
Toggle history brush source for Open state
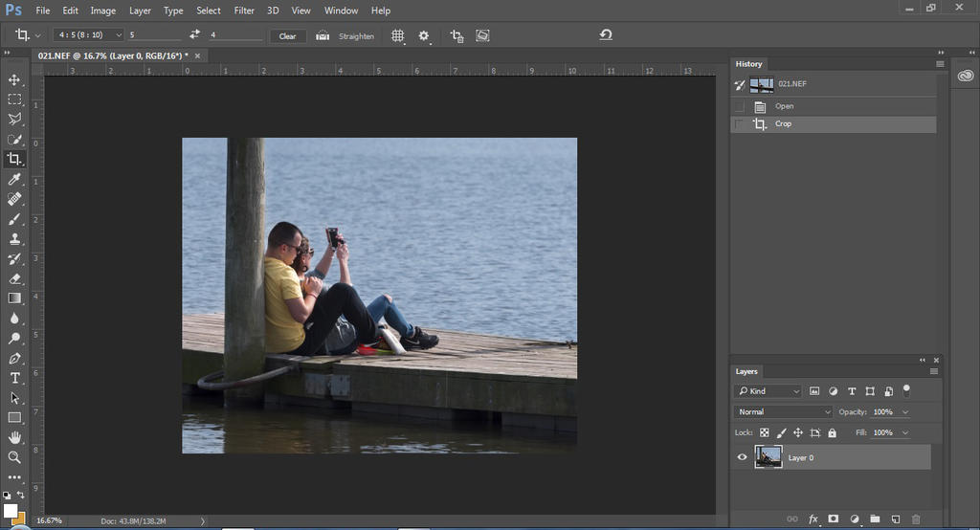click(x=739, y=106)
